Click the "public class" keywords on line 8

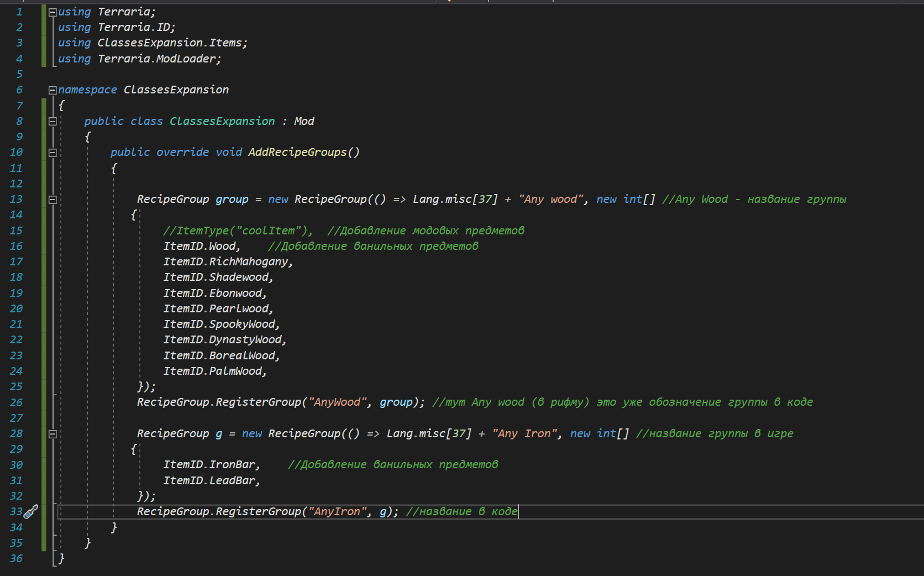123,121
